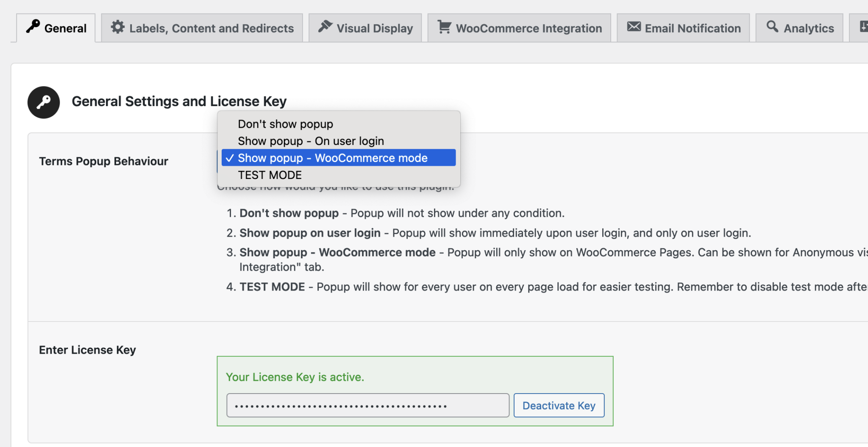868x447 pixels.
Task: Click the partially visible last tab icon
Action: coord(863,27)
